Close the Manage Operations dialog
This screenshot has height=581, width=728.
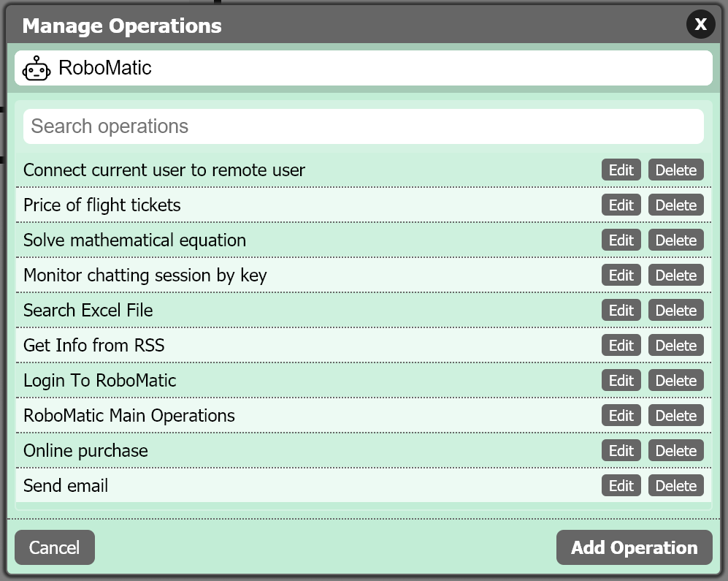[x=700, y=25]
